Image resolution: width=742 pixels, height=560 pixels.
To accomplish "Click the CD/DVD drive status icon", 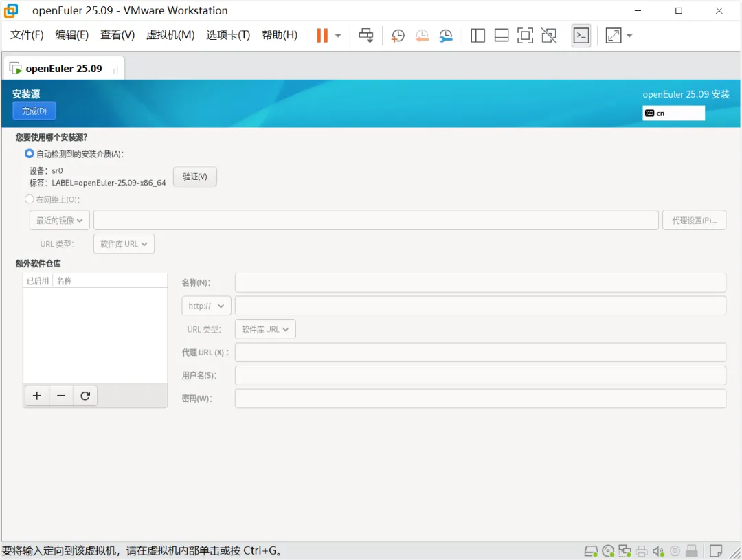I will [608, 551].
